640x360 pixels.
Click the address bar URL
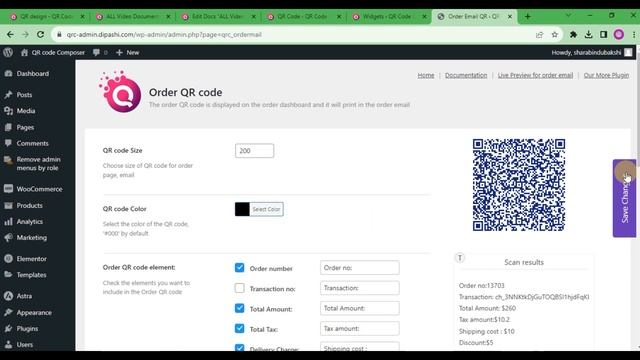164,35
